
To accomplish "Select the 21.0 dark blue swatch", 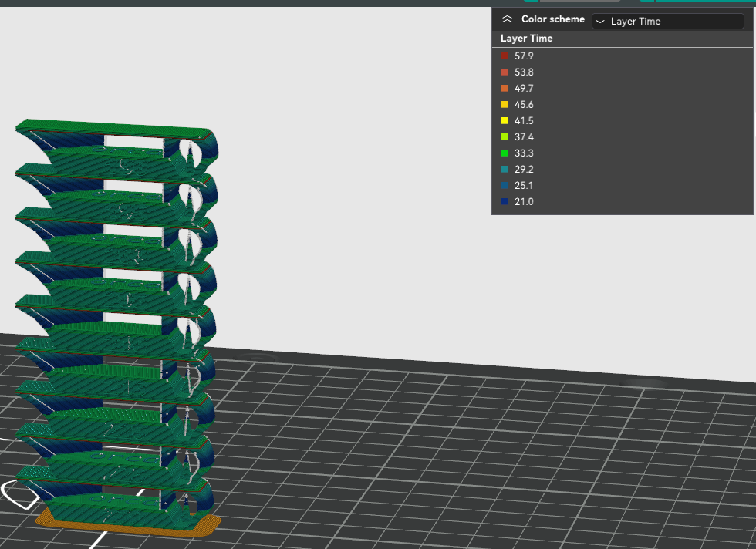I will (505, 201).
